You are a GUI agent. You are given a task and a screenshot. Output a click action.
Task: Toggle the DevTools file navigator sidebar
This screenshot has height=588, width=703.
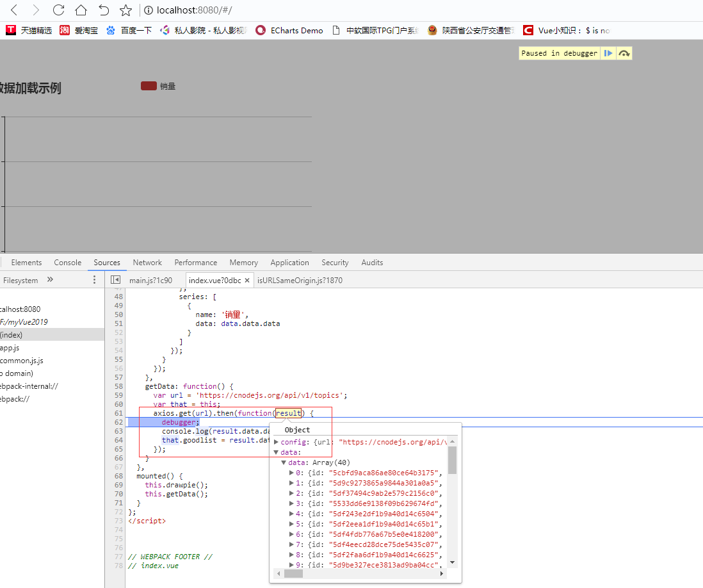click(x=115, y=280)
